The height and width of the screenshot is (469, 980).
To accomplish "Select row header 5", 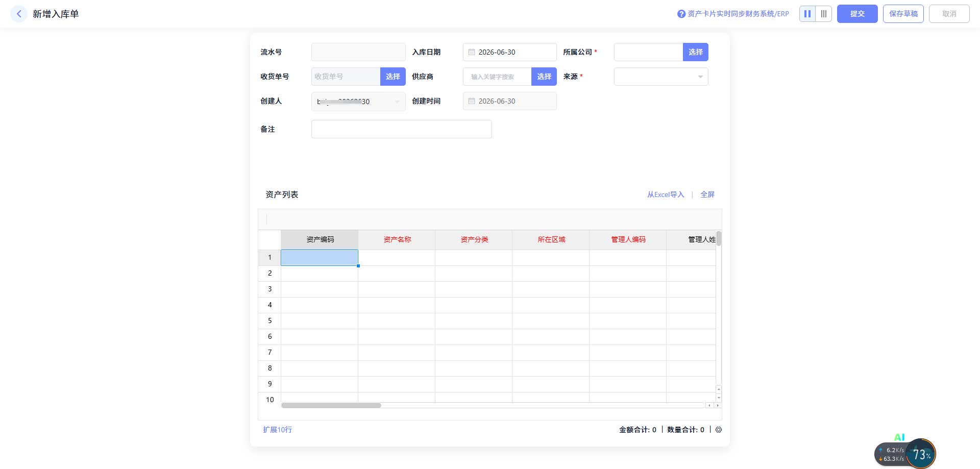I will [270, 321].
